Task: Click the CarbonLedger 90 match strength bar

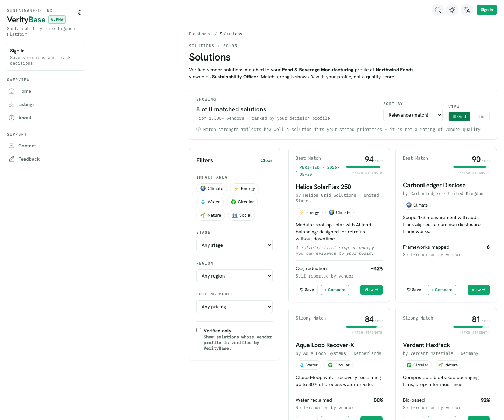Action: coord(471,167)
